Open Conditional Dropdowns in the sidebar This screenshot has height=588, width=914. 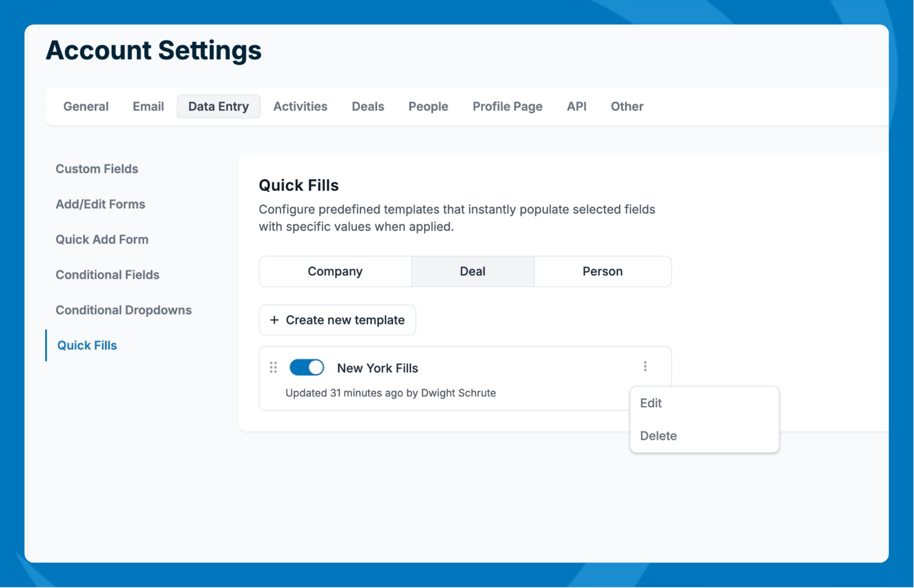click(124, 310)
